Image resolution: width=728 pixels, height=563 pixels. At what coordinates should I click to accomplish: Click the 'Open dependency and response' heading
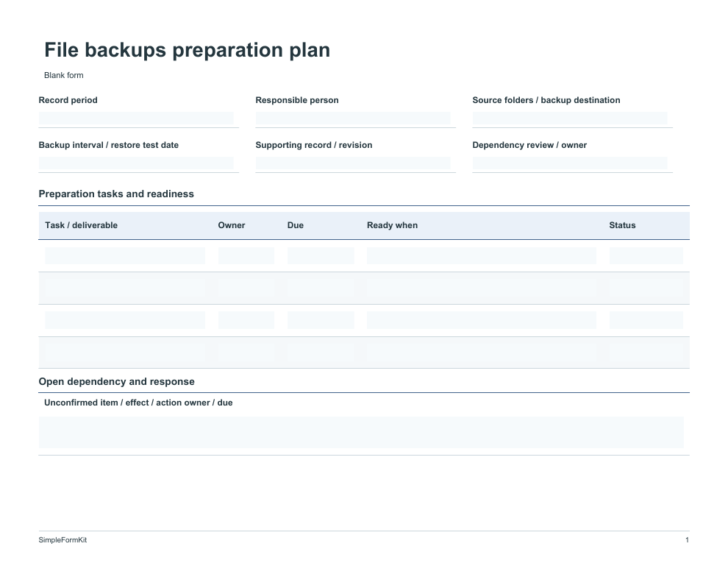(116, 381)
